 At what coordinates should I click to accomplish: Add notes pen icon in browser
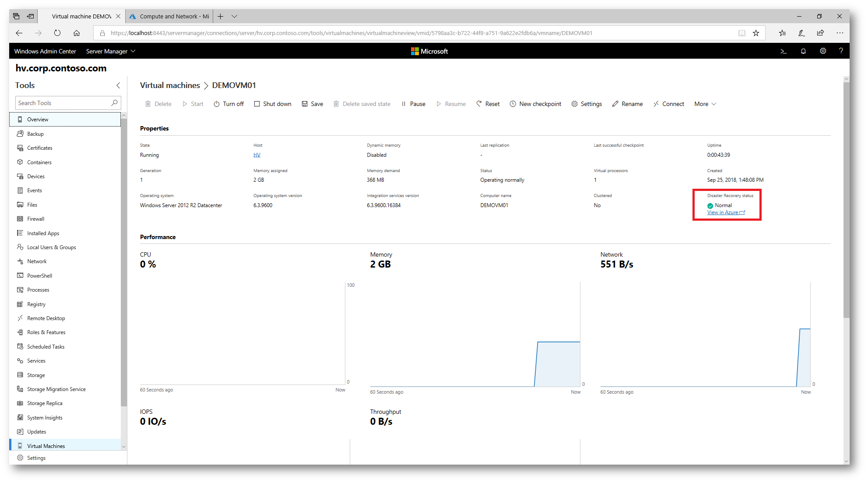(801, 33)
